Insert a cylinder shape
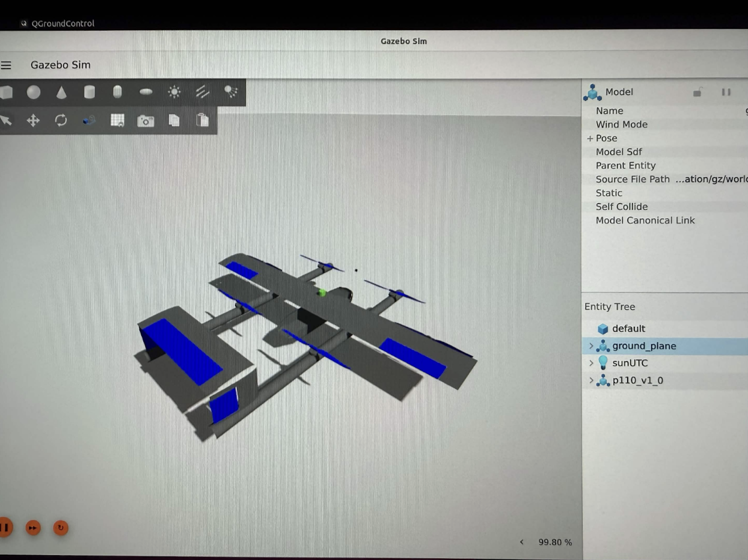Image resolution: width=748 pixels, height=560 pixels. click(x=89, y=92)
